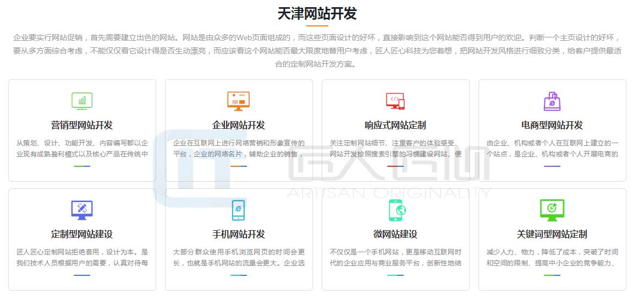Click the green target monitor icon for 关键词型网站定制
Viewport: 644px width, 299px height.
point(552,210)
